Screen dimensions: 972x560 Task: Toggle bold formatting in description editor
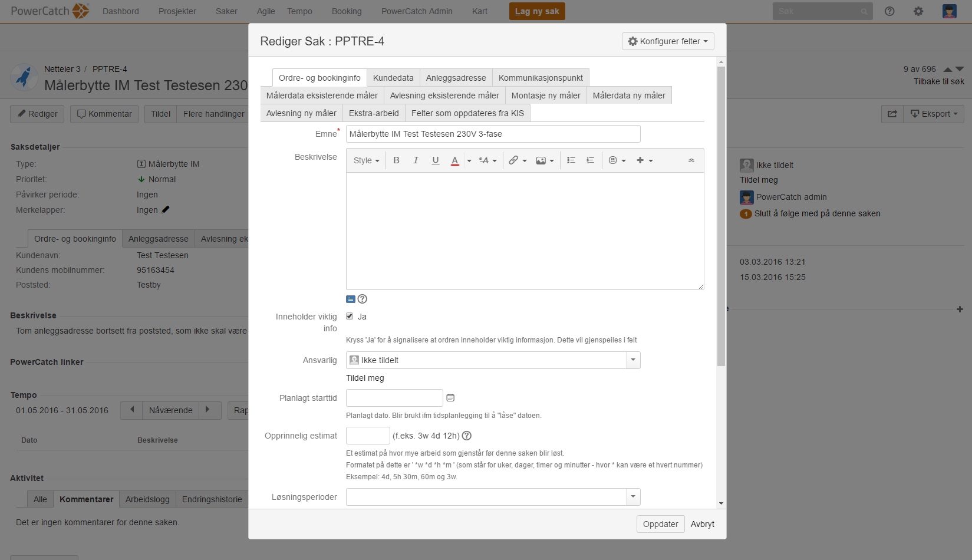click(396, 160)
